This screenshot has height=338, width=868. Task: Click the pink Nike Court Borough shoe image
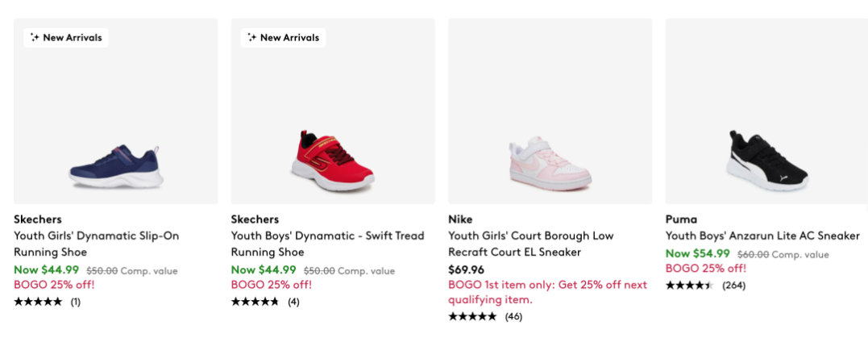[x=550, y=159]
